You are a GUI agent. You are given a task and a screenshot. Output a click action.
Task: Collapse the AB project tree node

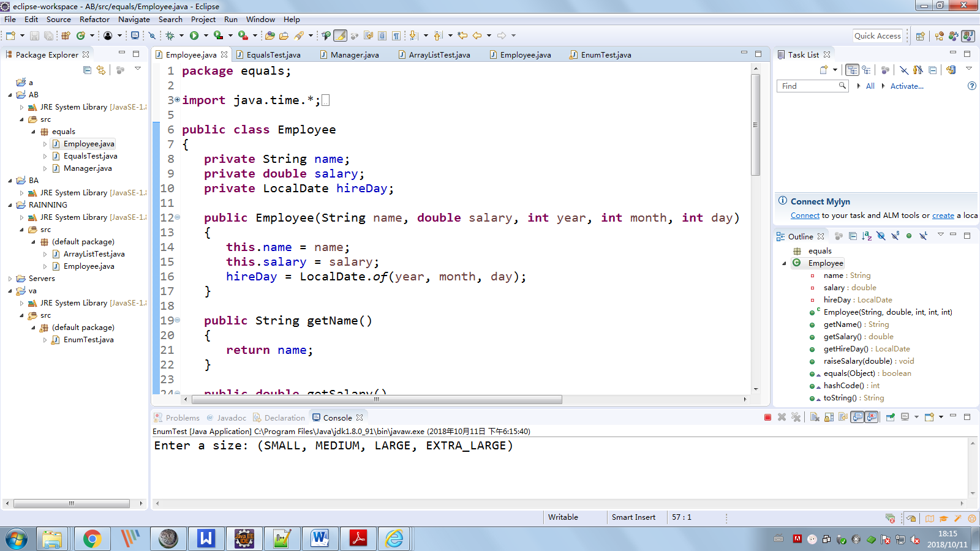(10, 95)
